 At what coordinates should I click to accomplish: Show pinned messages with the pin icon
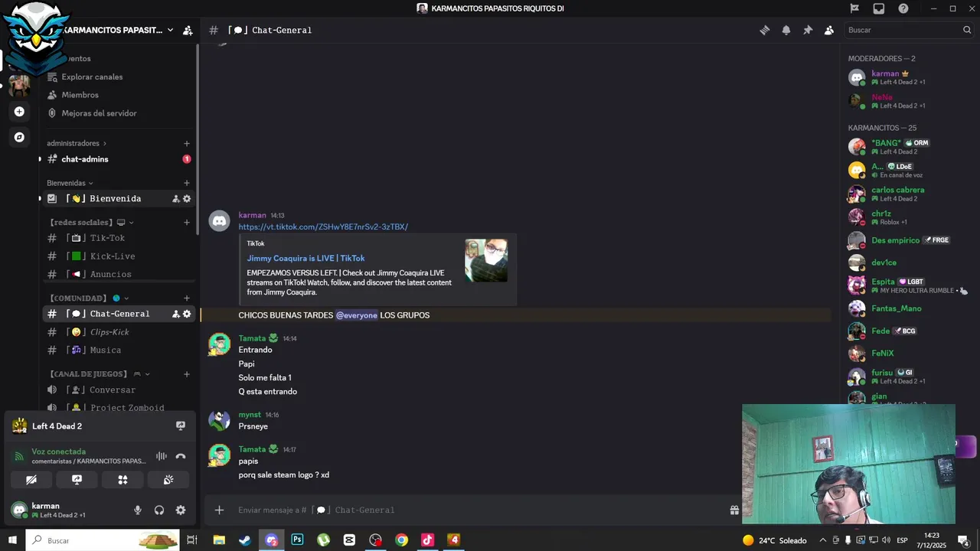(x=807, y=30)
